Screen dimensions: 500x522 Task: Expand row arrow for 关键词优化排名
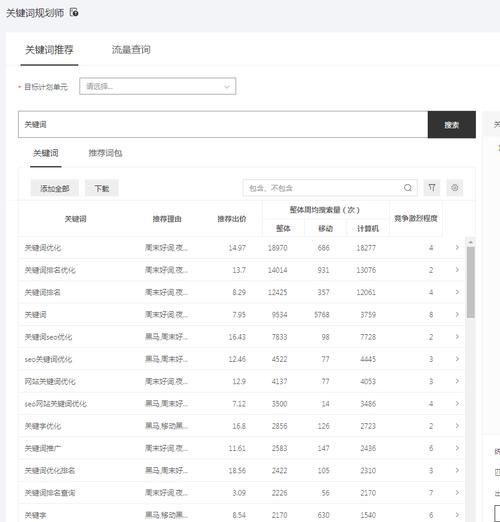(457, 470)
